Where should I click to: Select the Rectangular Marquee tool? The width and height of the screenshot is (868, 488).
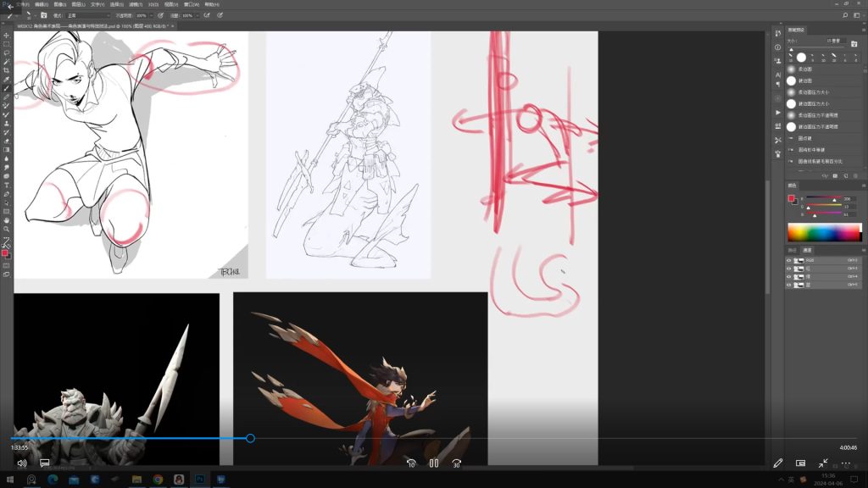tap(6, 43)
